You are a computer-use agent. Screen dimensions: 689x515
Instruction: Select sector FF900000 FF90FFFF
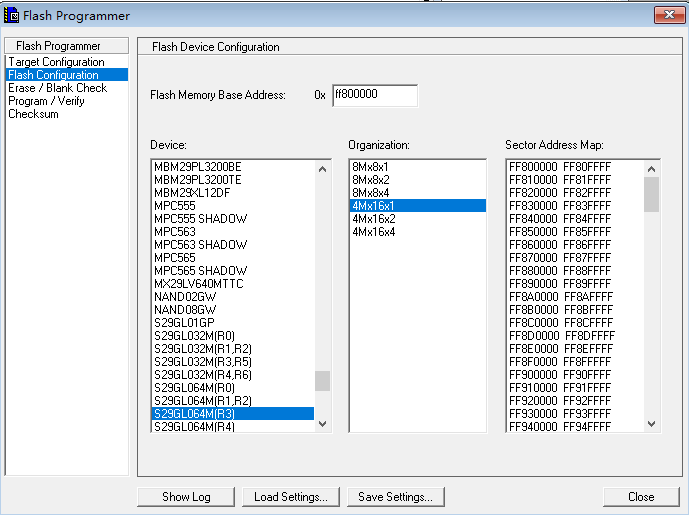point(575,375)
